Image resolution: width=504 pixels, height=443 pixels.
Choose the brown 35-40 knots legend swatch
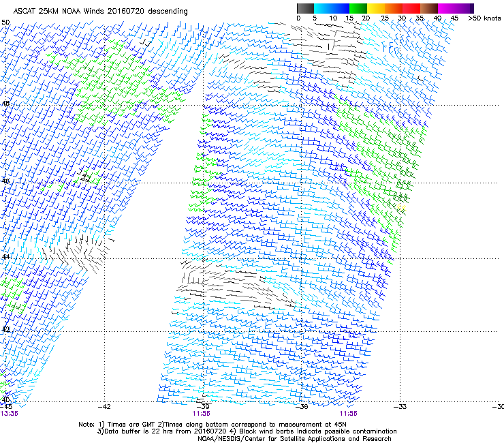tap(429, 8)
